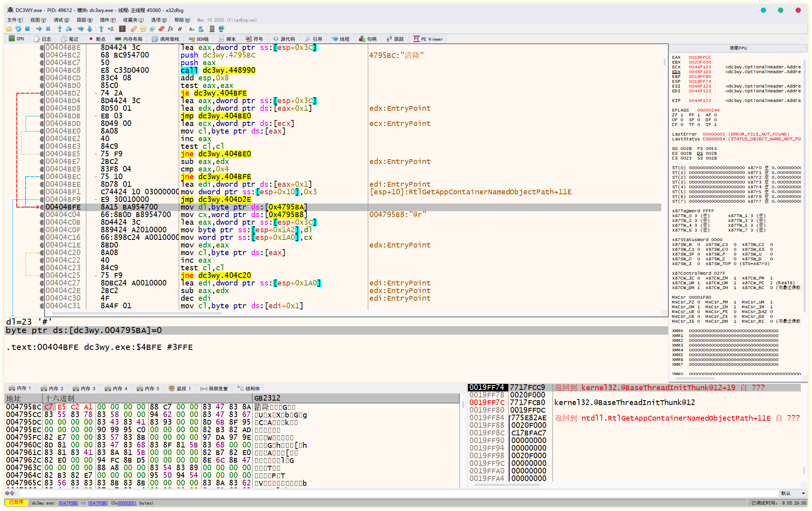Toggle the 隐藏FPU button in registers panel
This screenshot has width=812, height=511.
click(738, 48)
